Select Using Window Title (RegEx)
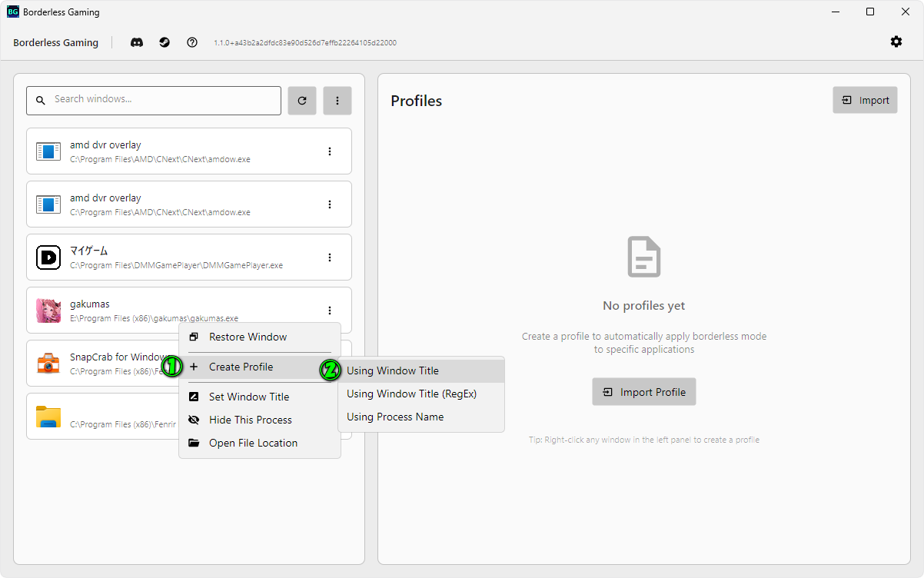924x578 pixels. point(411,394)
